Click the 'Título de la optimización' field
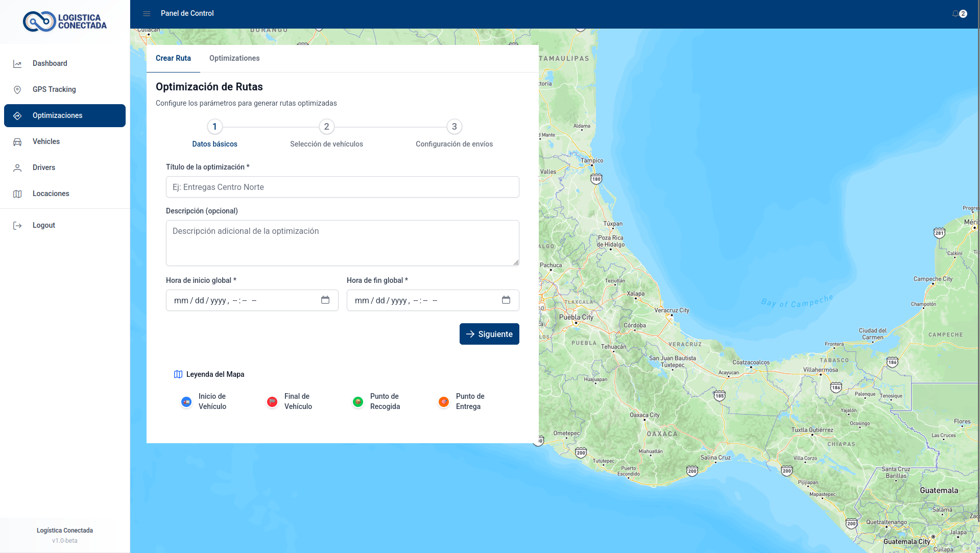 coord(342,187)
